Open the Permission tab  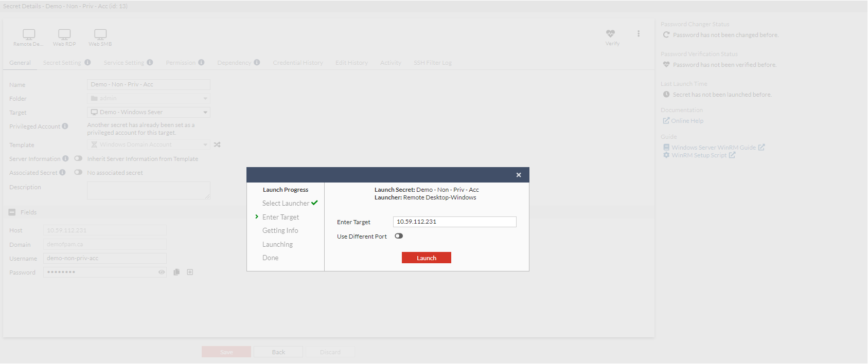(181, 63)
